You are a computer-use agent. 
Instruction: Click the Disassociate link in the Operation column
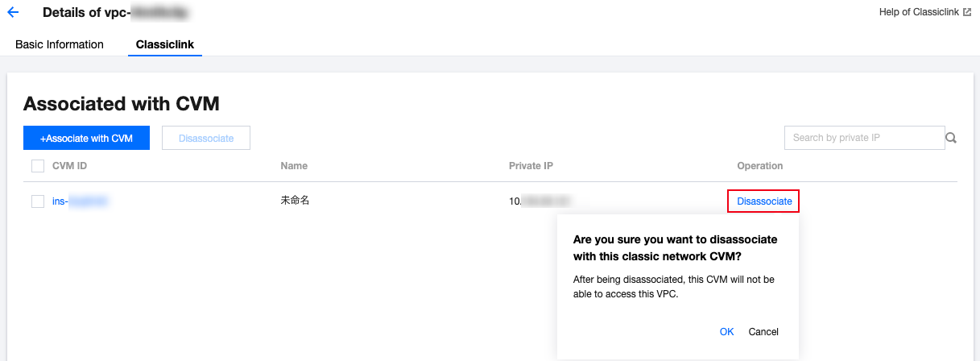click(x=764, y=201)
